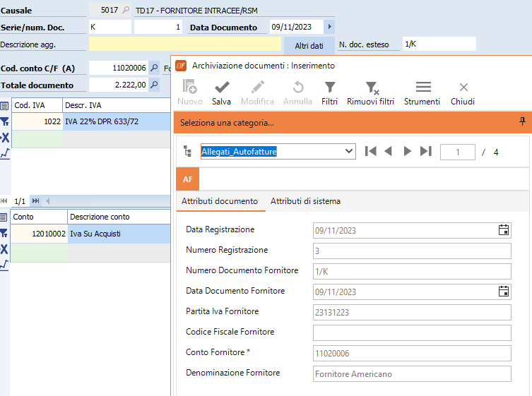Select the IVA 22% DPR 633/72 cell
532x396 pixels.
click(117, 121)
